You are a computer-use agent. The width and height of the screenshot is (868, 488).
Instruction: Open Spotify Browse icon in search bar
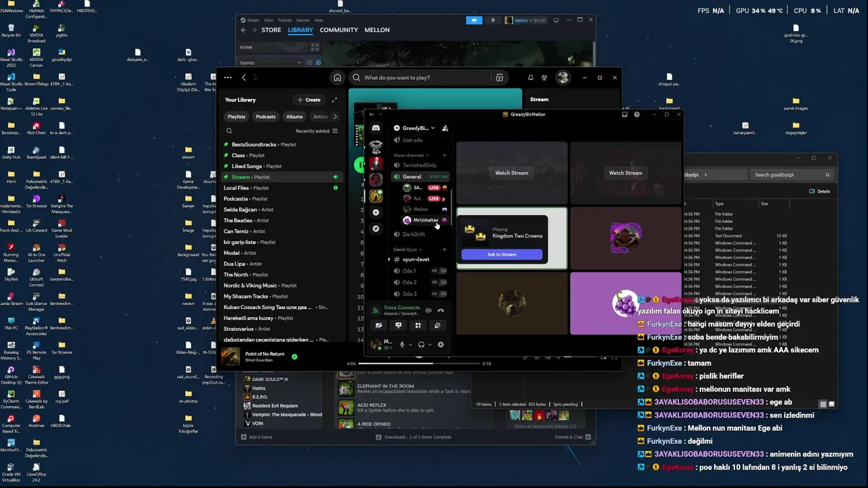499,77
